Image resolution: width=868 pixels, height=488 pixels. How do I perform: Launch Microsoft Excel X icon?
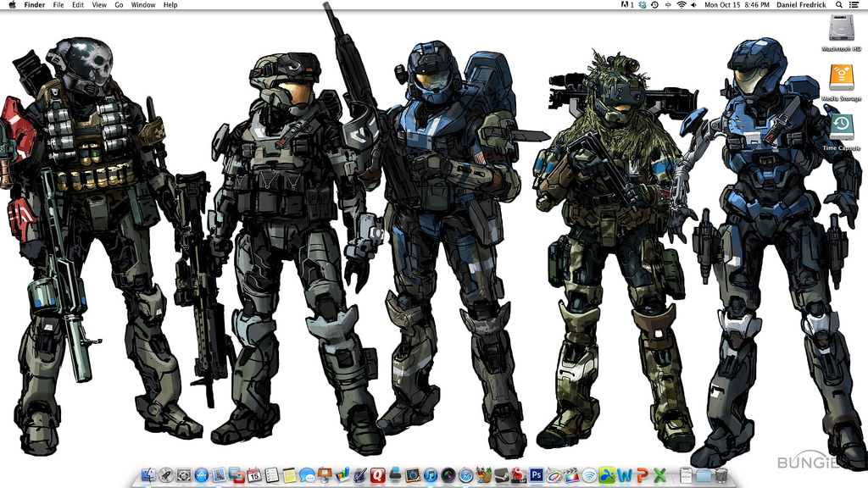click(659, 474)
